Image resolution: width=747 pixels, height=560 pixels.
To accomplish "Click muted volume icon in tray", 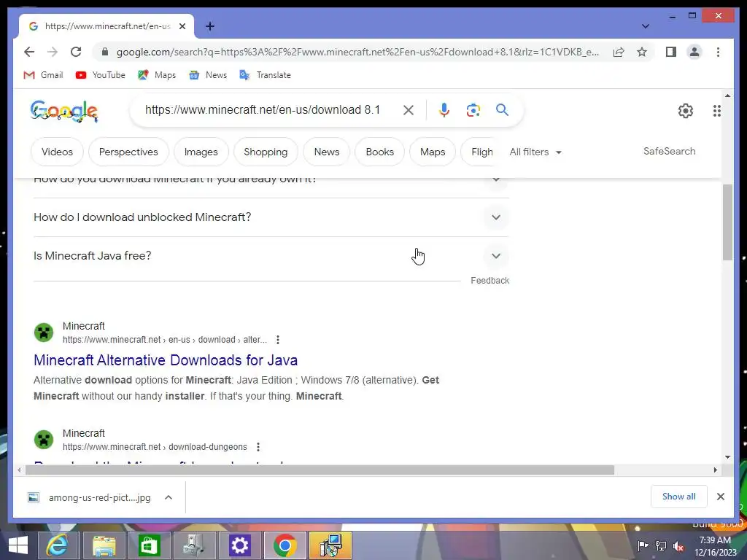I will click(x=678, y=546).
